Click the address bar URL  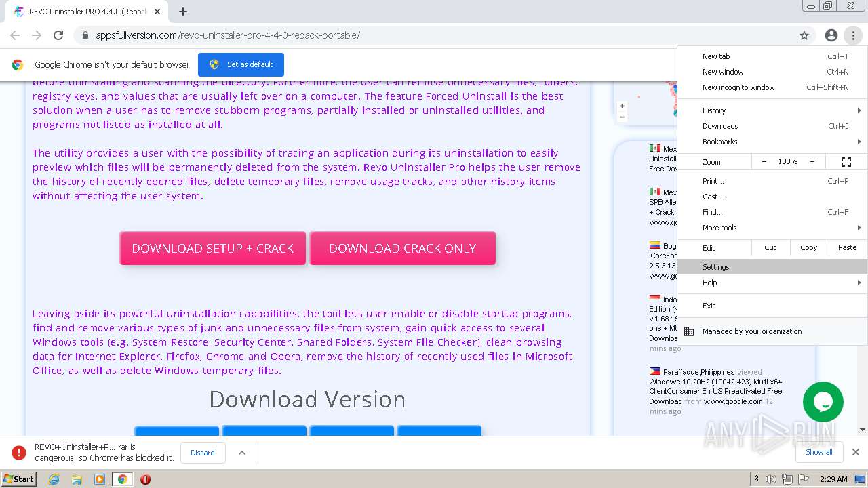click(x=228, y=35)
